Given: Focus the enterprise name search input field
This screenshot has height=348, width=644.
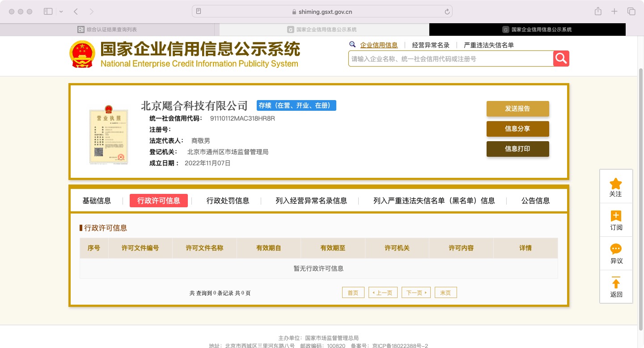Looking at the screenshot, I should [x=451, y=59].
